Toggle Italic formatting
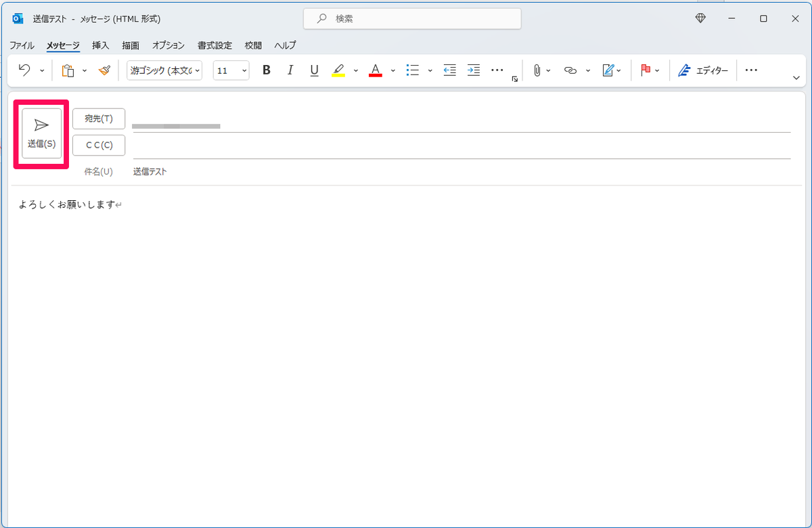Viewport: 812px width, 528px height. (x=290, y=70)
